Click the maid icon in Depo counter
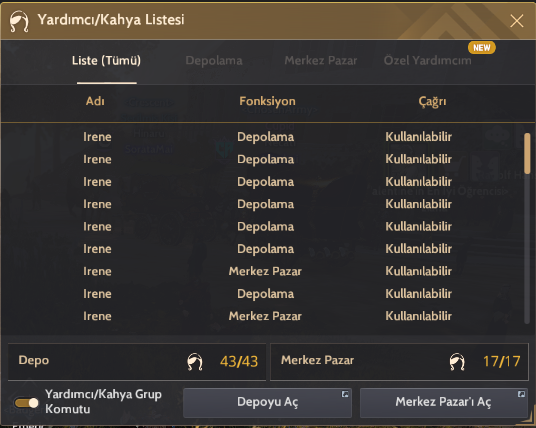536x428 pixels. pyautogui.click(x=195, y=362)
